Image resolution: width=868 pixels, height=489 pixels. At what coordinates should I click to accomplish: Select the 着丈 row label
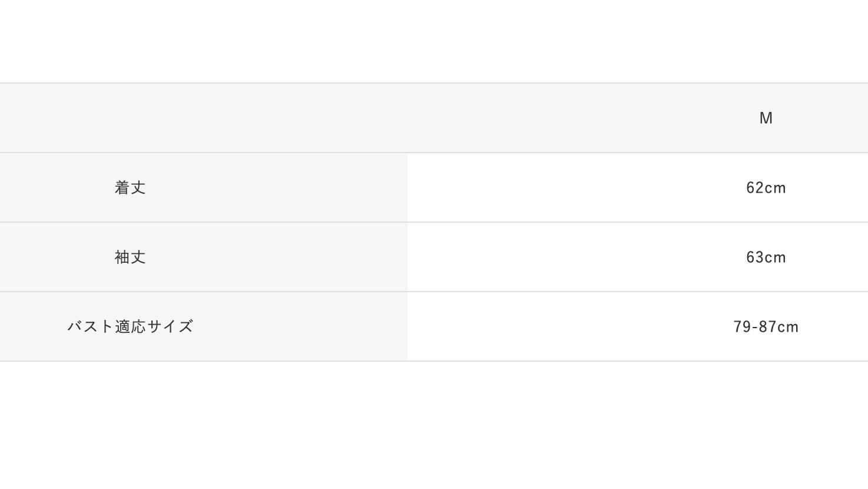(130, 187)
